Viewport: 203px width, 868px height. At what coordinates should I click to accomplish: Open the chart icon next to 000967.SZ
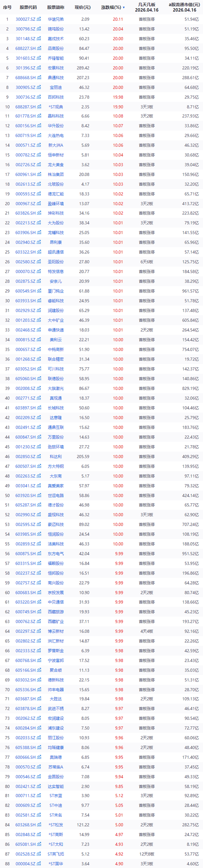point(39,204)
